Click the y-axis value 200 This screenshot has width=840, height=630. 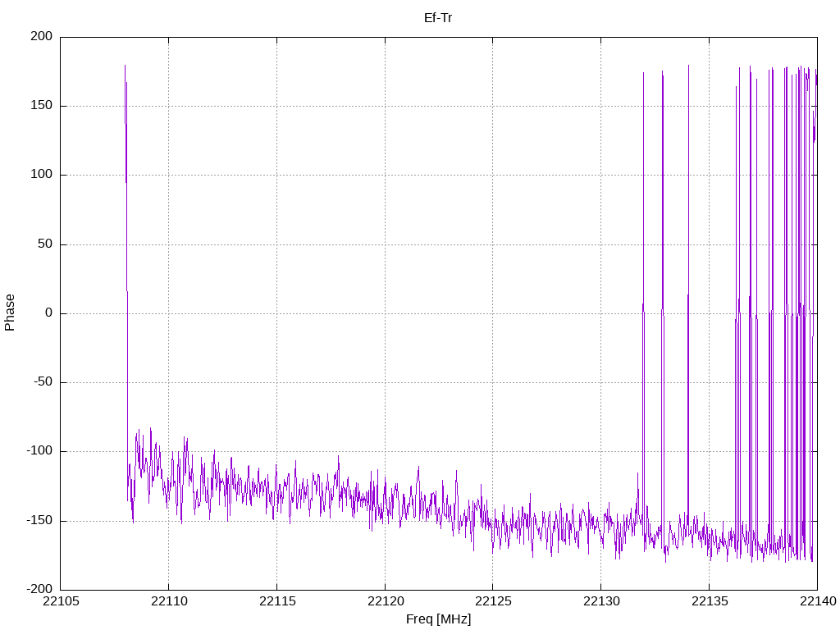[x=42, y=36]
